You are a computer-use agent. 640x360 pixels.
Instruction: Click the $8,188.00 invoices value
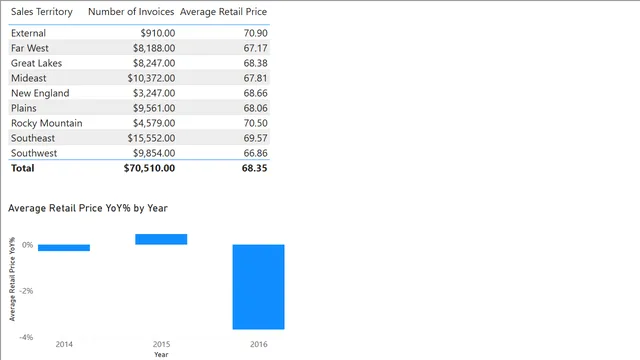[154, 48]
